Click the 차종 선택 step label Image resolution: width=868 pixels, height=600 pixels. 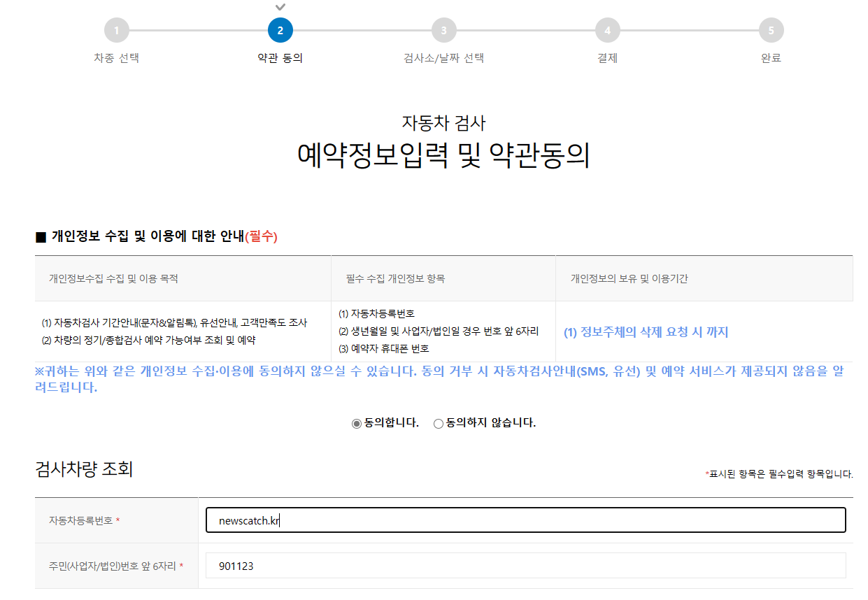tap(117, 58)
